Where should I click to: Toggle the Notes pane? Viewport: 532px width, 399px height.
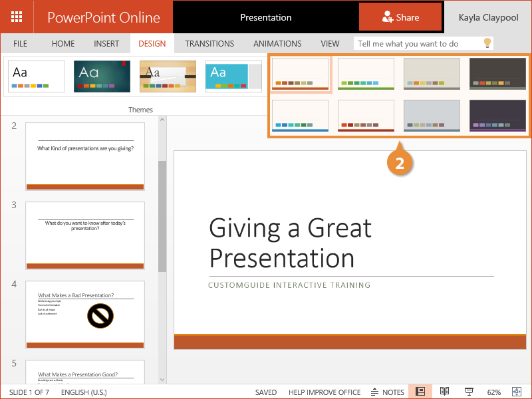pyautogui.click(x=387, y=392)
